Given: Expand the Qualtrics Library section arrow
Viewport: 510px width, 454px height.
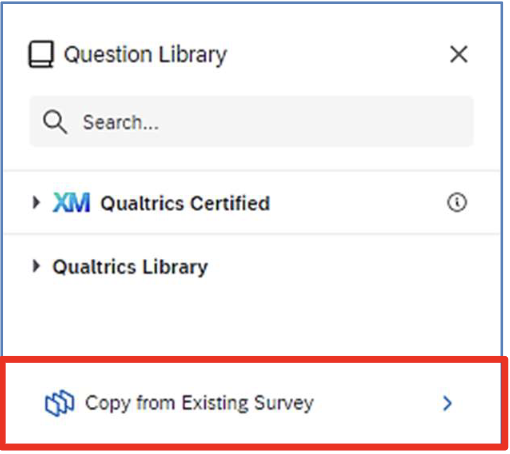Looking at the screenshot, I should coord(36,266).
